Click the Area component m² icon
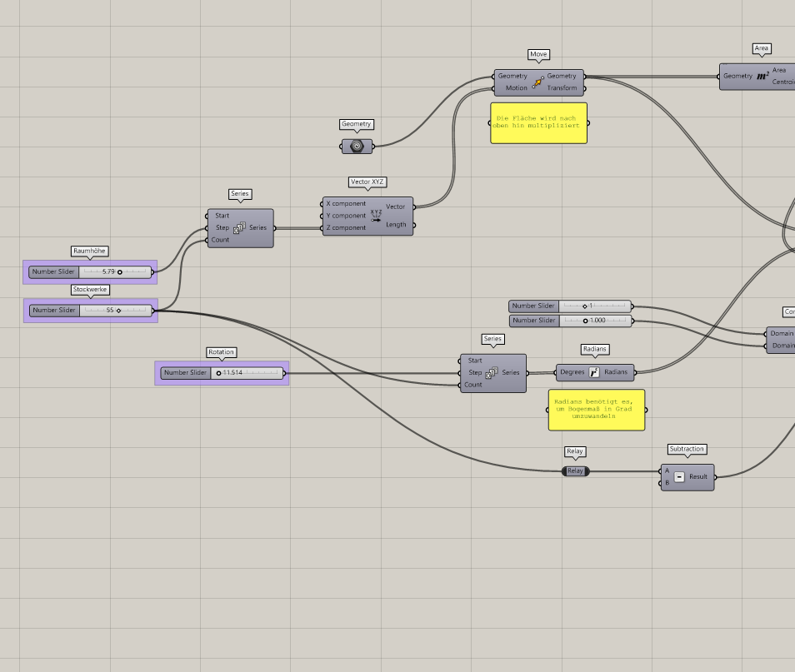Screen dimensions: 795x672 click(x=762, y=76)
